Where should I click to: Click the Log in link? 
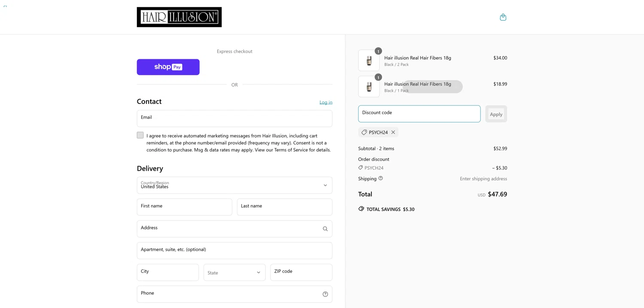(326, 102)
